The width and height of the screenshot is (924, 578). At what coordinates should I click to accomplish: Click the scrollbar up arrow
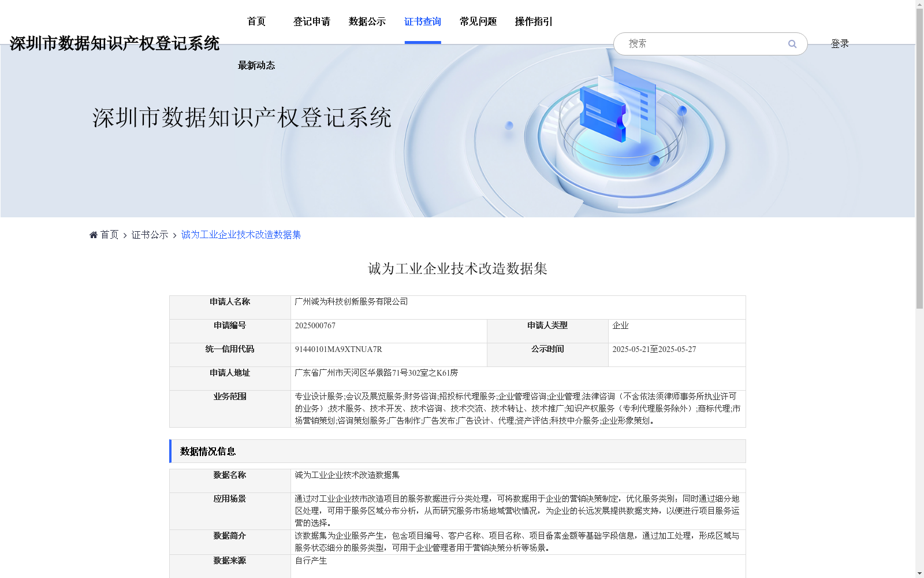point(919,4)
